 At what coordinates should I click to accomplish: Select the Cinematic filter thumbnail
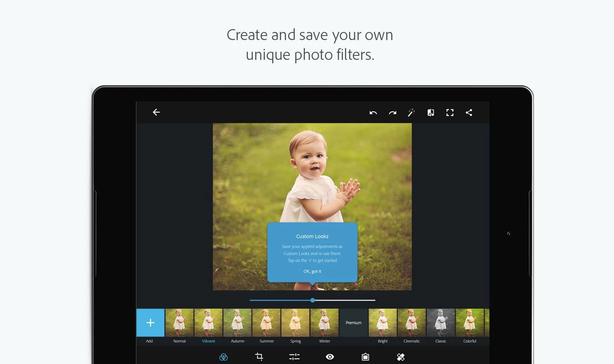coord(411,323)
